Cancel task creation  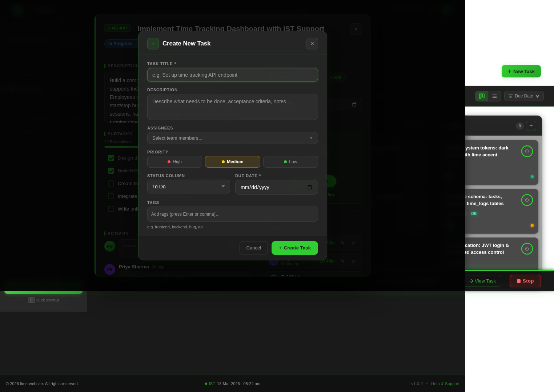pos(253,248)
